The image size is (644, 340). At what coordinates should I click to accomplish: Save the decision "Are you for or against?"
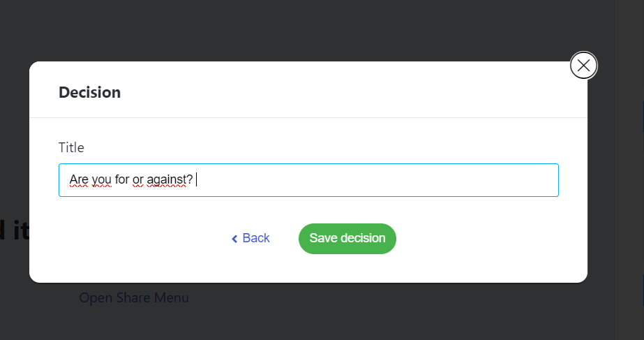coord(347,238)
